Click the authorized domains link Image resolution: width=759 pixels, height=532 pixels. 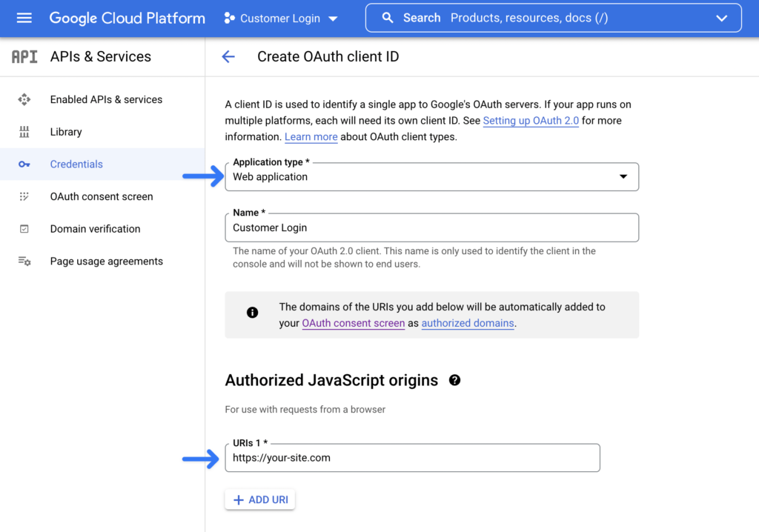(x=467, y=323)
